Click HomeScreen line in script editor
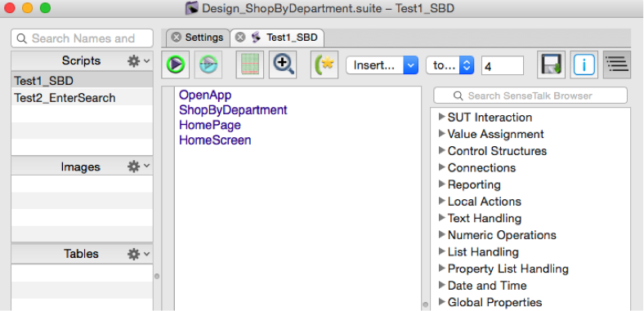The height and width of the screenshot is (311, 644). (x=215, y=140)
